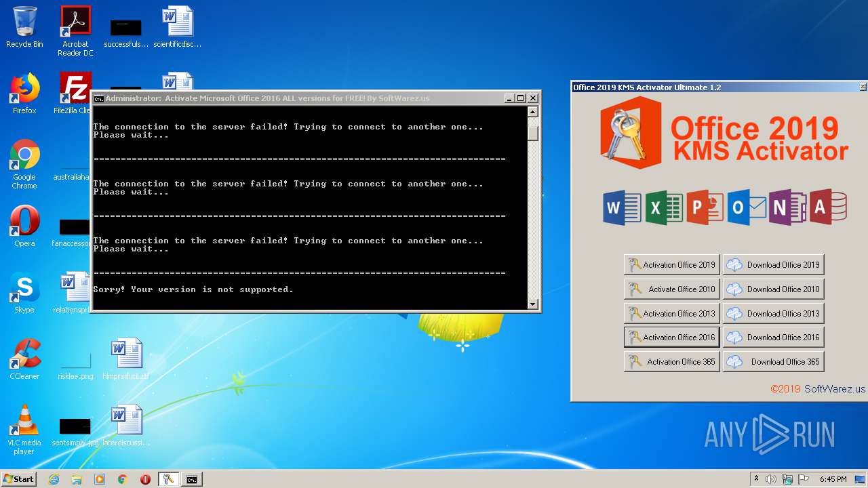Click the Word icon in KMS Activator

(x=622, y=207)
